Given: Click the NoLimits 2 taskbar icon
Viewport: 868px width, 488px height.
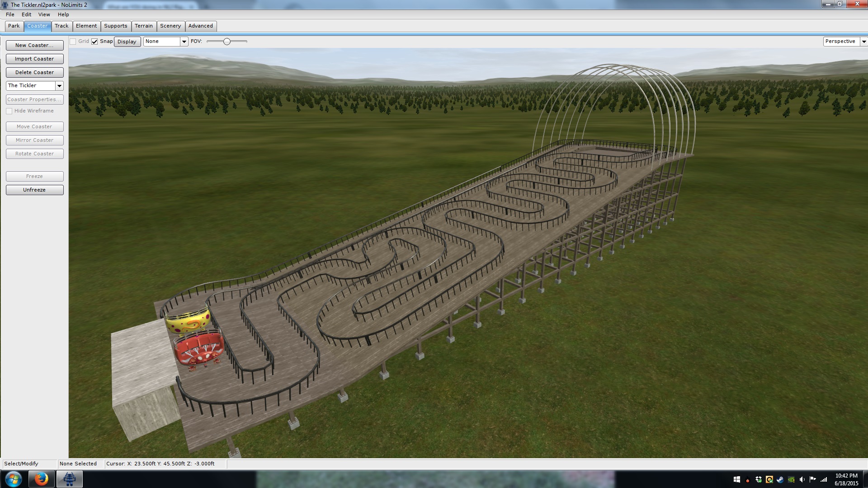Looking at the screenshot, I should [69, 479].
